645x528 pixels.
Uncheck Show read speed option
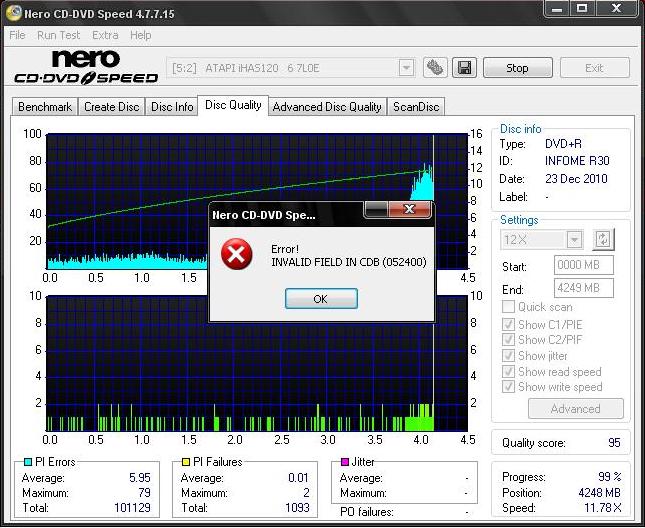(509, 372)
